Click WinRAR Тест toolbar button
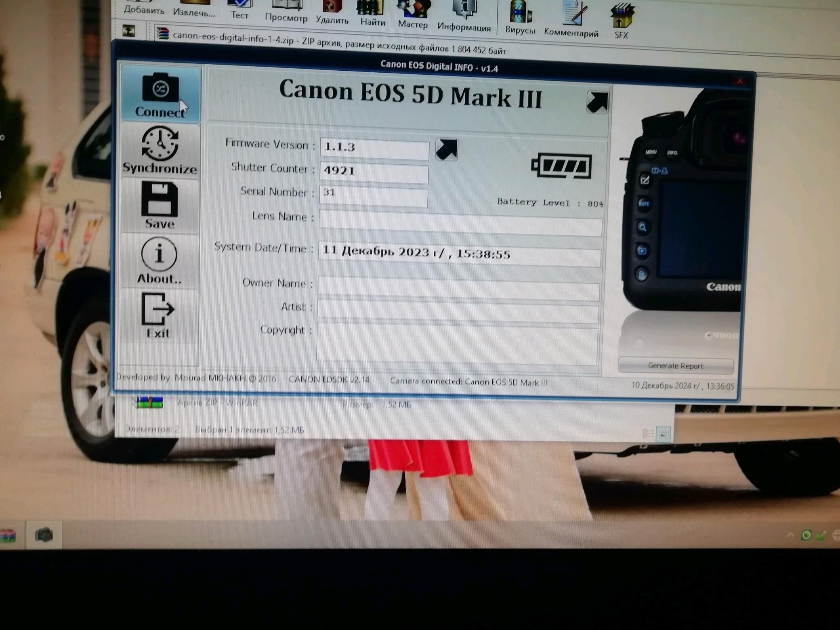Image resolution: width=840 pixels, height=630 pixels. 239,10
